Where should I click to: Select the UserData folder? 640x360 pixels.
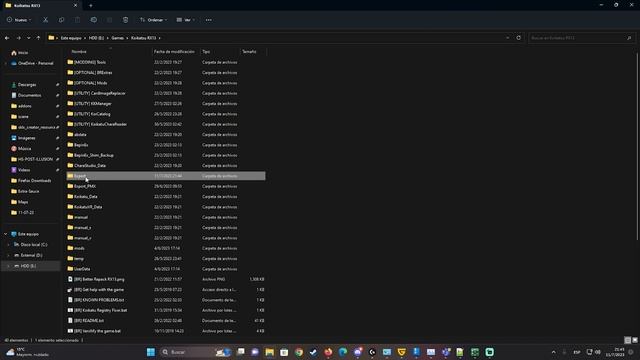[166, 269]
